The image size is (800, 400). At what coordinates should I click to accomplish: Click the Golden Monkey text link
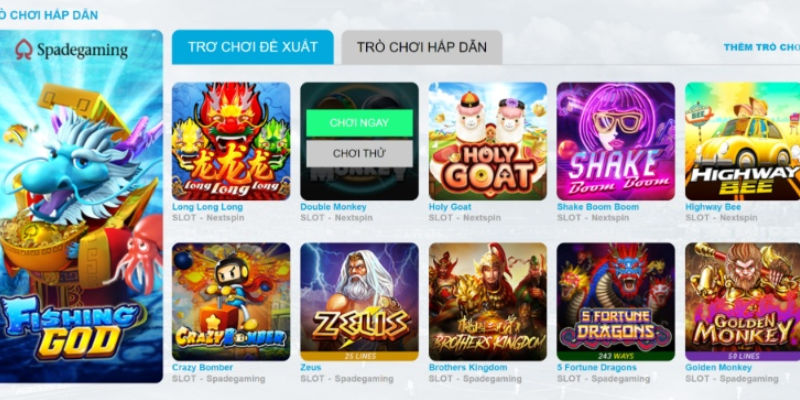click(x=718, y=367)
